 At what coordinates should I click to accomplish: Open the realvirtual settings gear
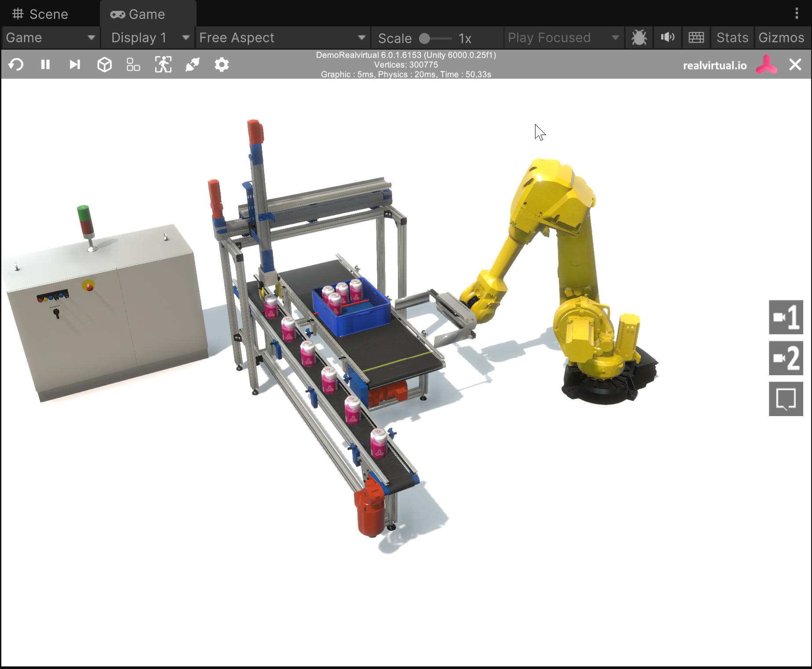click(222, 65)
